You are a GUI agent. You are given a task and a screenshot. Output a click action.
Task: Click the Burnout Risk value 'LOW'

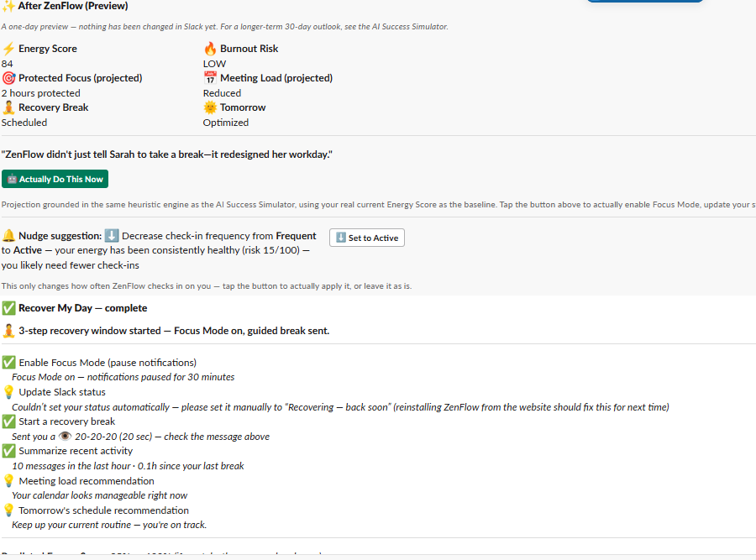214,64
